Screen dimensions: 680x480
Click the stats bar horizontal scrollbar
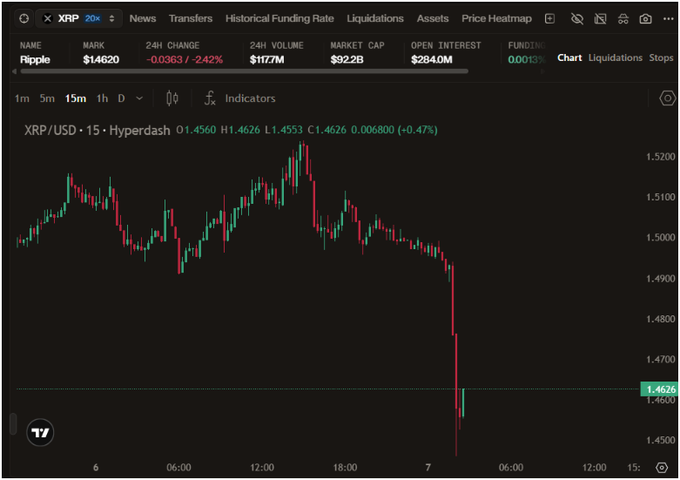coord(245,72)
